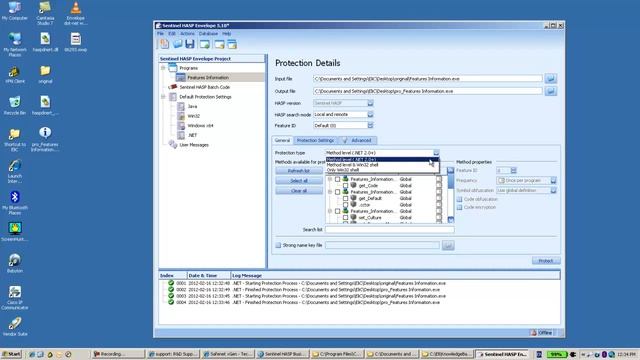Screen dimensions: 640x360
Task: Select 'Shortcut to EIC' desktop icon
Action: click(x=15, y=140)
